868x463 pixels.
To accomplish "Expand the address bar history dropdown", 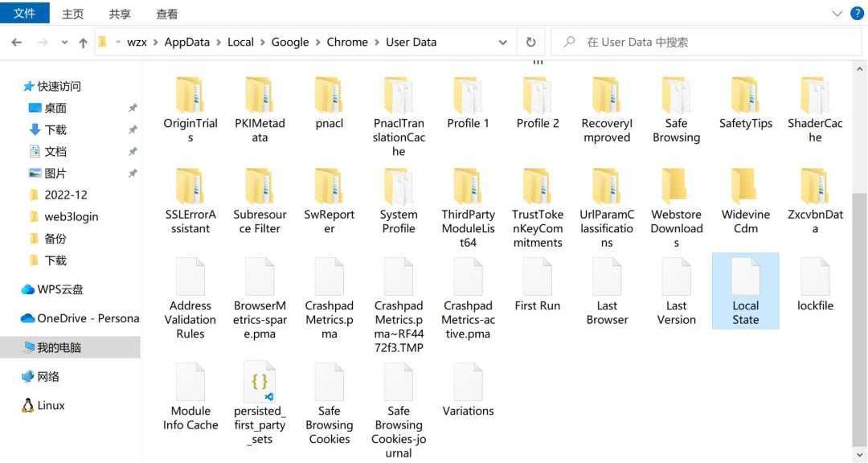I will pos(503,43).
